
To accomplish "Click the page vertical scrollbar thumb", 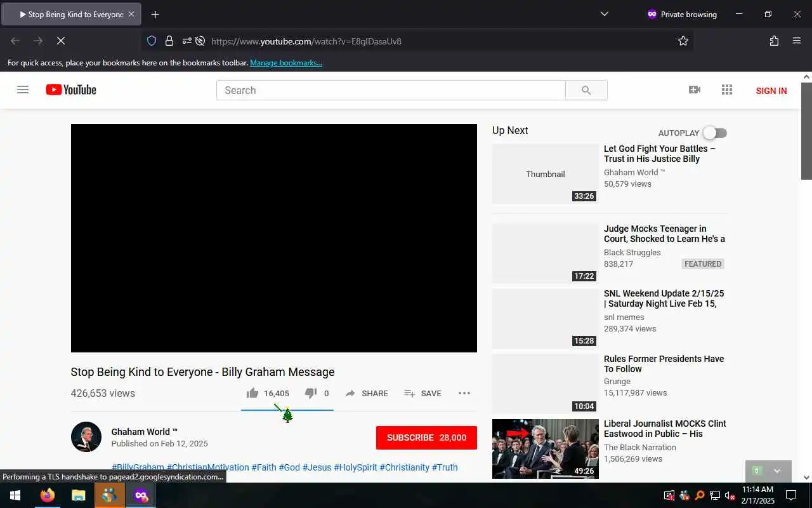I will (806, 130).
